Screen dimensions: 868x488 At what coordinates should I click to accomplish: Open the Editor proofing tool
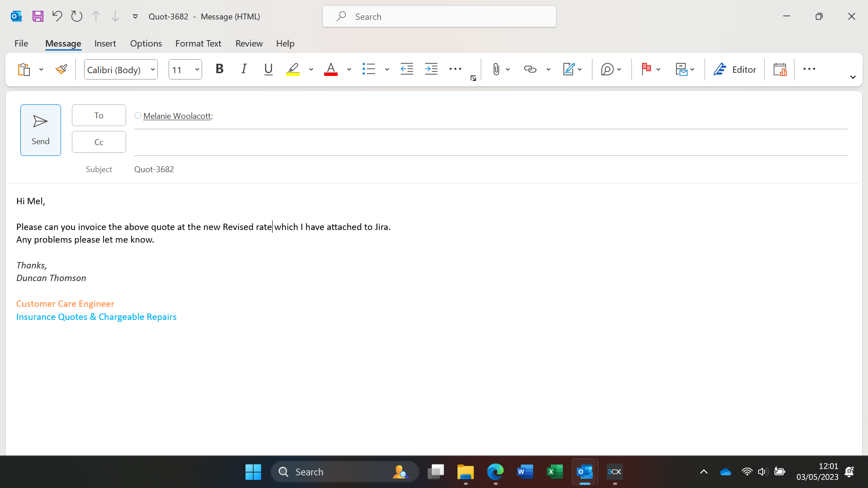pos(735,69)
